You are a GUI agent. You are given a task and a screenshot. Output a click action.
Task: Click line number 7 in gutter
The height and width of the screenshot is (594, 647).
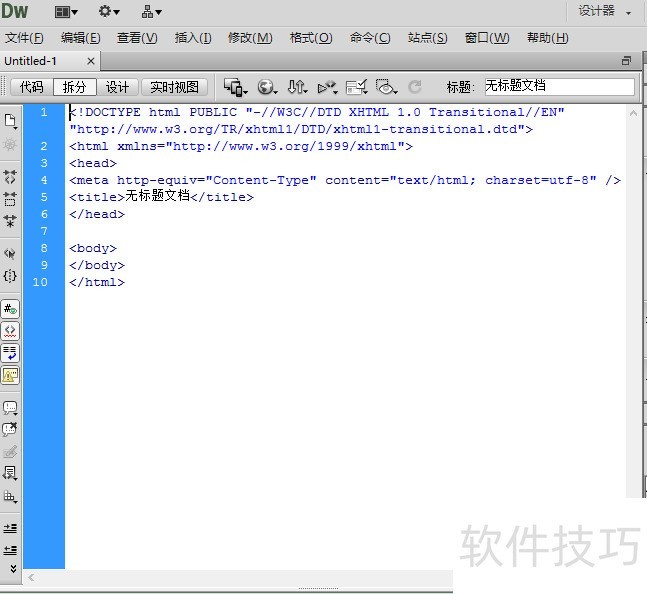click(44, 231)
